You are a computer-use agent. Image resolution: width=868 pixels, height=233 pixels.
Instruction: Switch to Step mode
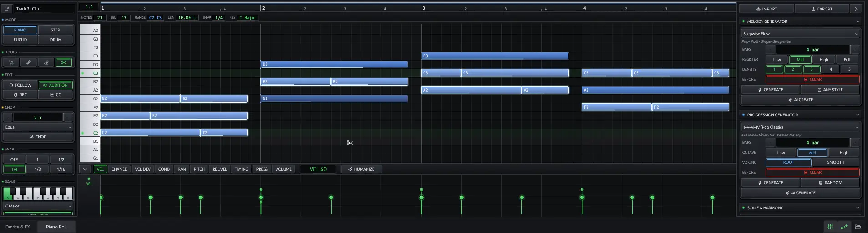point(56,30)
